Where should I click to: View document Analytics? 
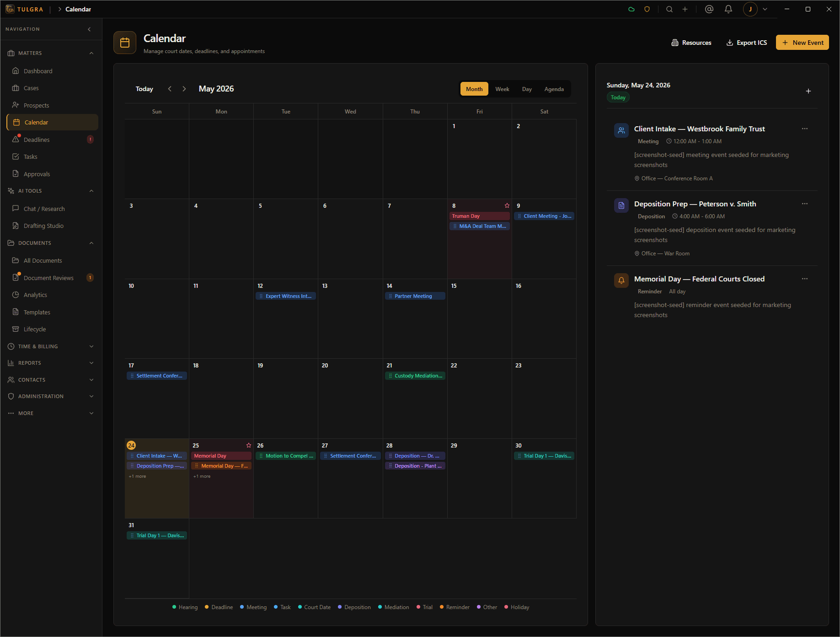point(52,295)
